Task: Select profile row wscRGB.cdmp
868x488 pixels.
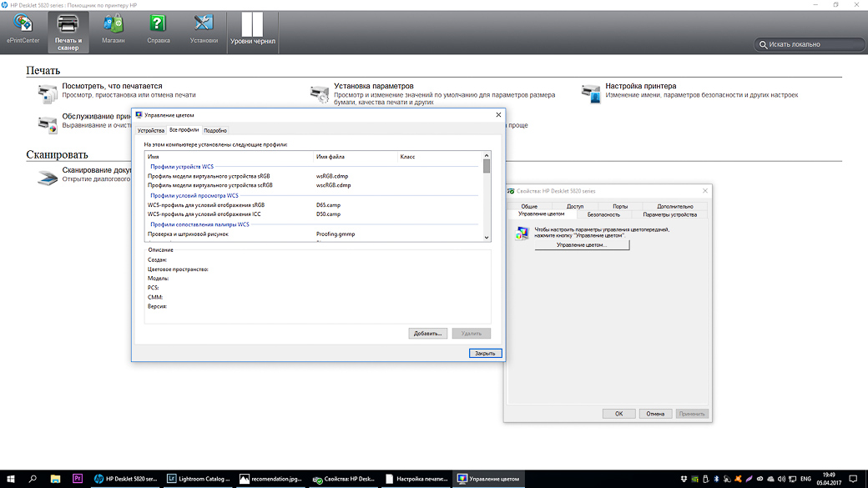Action: 313,185
